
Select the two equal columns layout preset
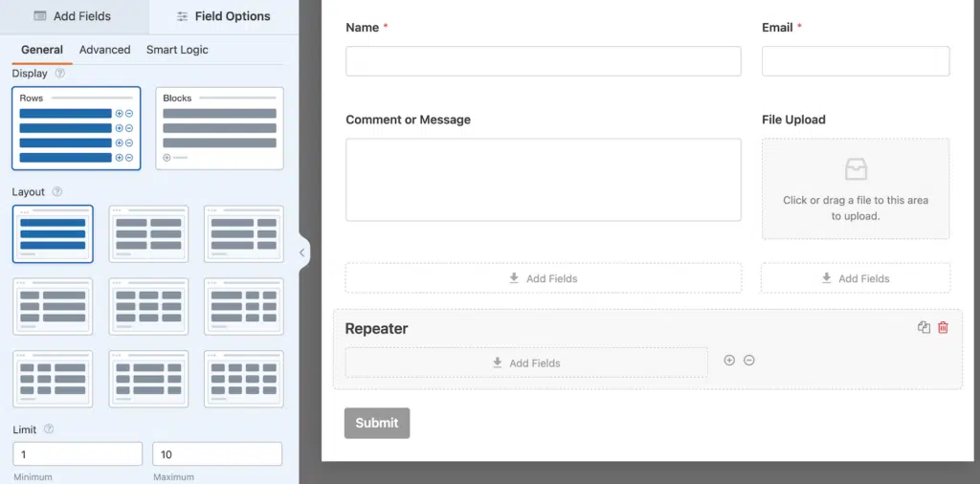pyautogui.click(x=148, y=234)
